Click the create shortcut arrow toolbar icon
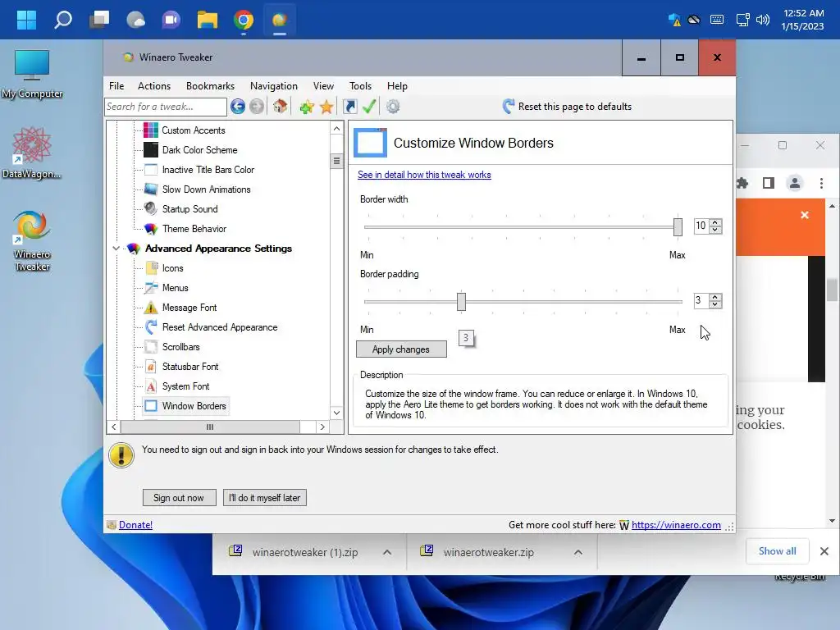 (x=349, y=107)
